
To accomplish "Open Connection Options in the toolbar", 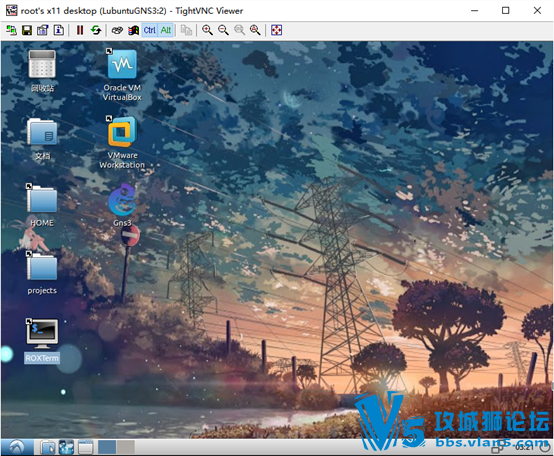I will [x=43, y=30].
